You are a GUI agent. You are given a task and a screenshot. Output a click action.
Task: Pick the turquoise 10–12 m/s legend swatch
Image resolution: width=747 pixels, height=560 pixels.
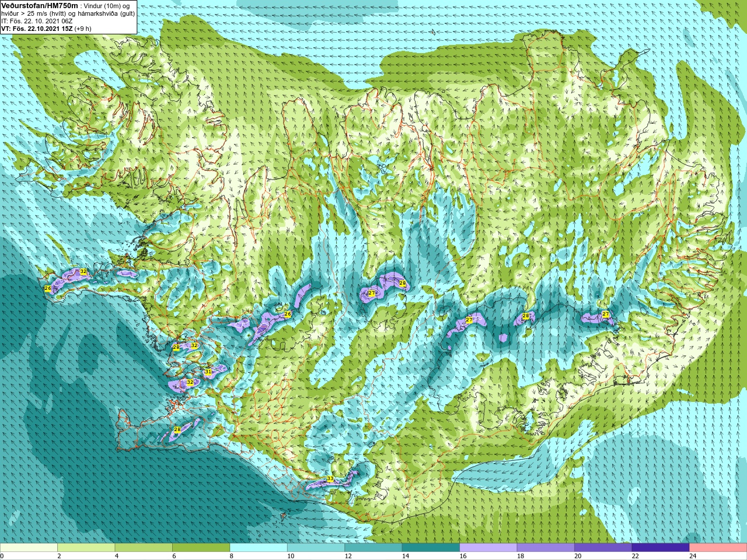point(316,548)
